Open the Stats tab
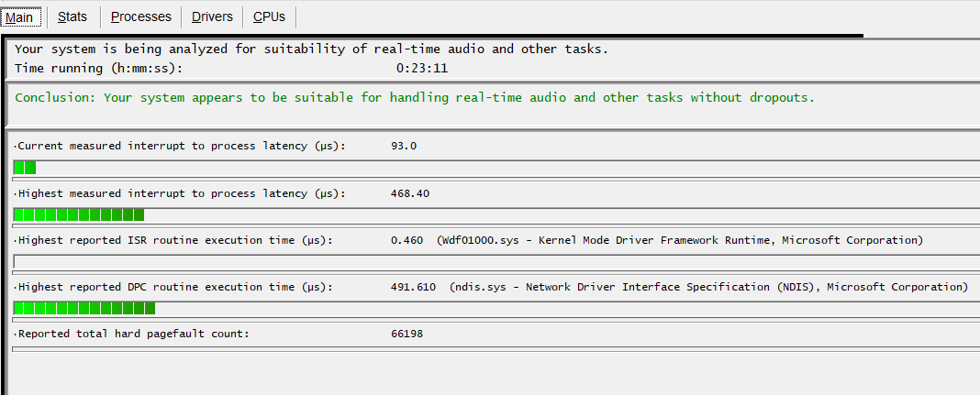The height and width of the screenshot is (395, 980). (x=72, y=16)
